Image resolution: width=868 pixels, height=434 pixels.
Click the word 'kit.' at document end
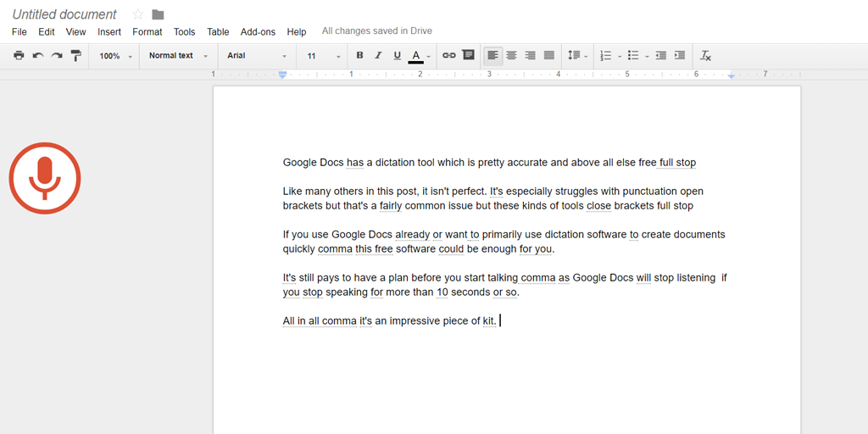490,321
